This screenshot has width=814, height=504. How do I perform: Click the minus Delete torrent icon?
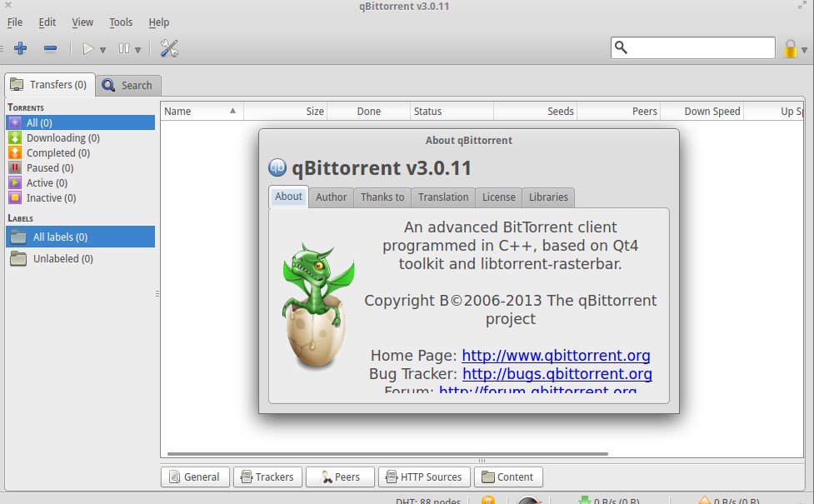click(50, 49)
